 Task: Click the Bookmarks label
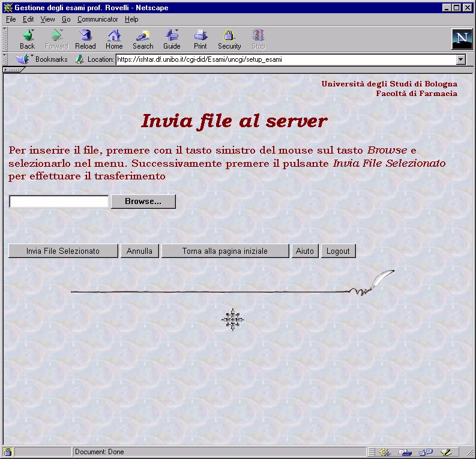coord(51,59)
